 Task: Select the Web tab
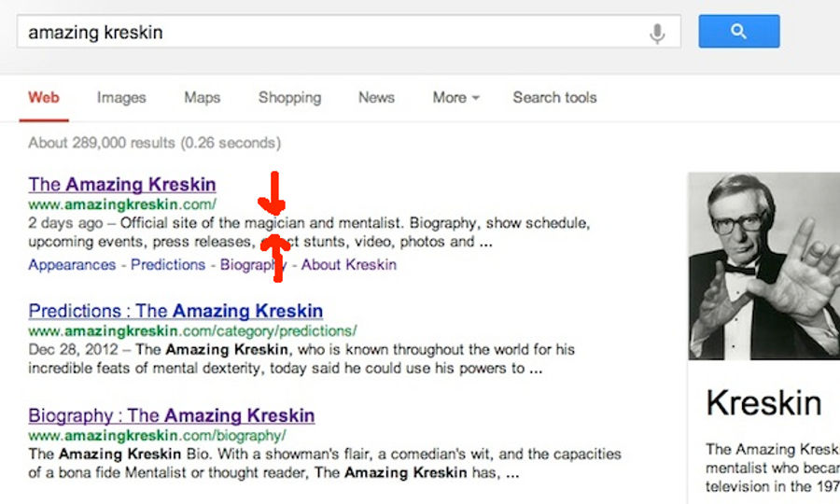tap(44, 97)
